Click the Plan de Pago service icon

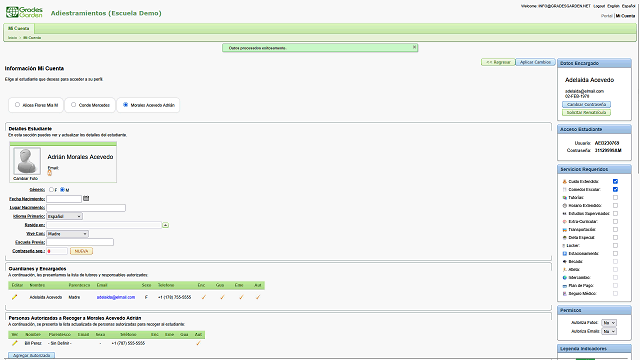click(564, 286)
